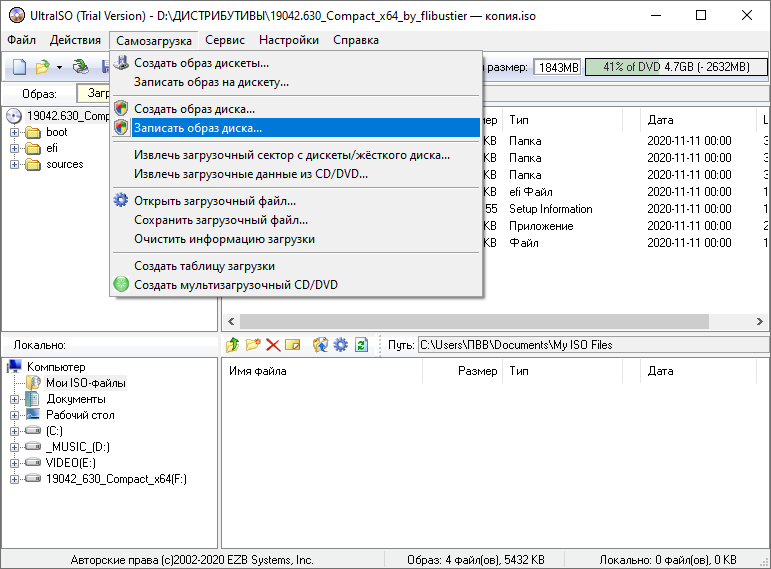This screenshot has height=569, width=771.
Task: Click the Open file folder icon
Action: pyautogui.click(x=42, y=66)
